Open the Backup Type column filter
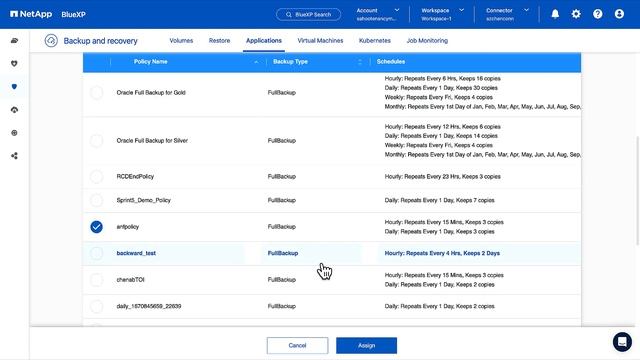Image resolution: width=640 pixels, height=360 pixels. [360, 62]
